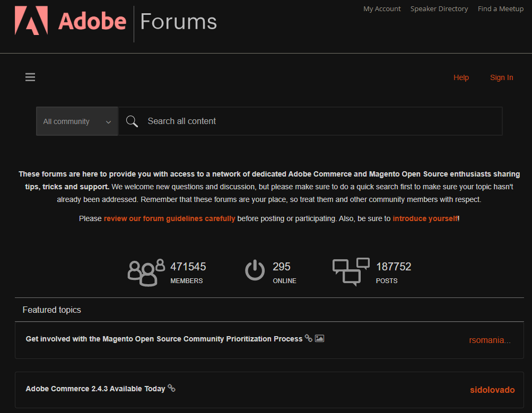532x413 pixels.
Task: Click the online power icon
Action: (x=255, y=270)
